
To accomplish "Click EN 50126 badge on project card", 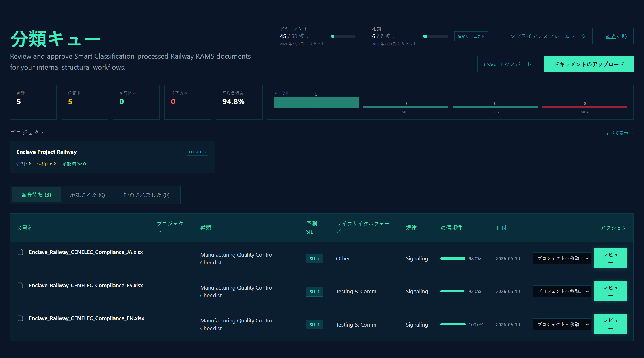I will click(197, 152).
